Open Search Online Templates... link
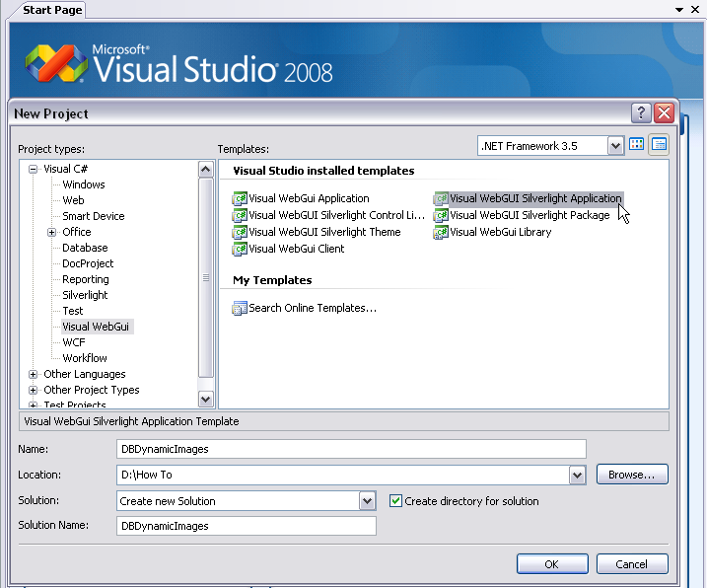Image resolution: width=707 pixels, height=588 pixels. pos(313,308)
